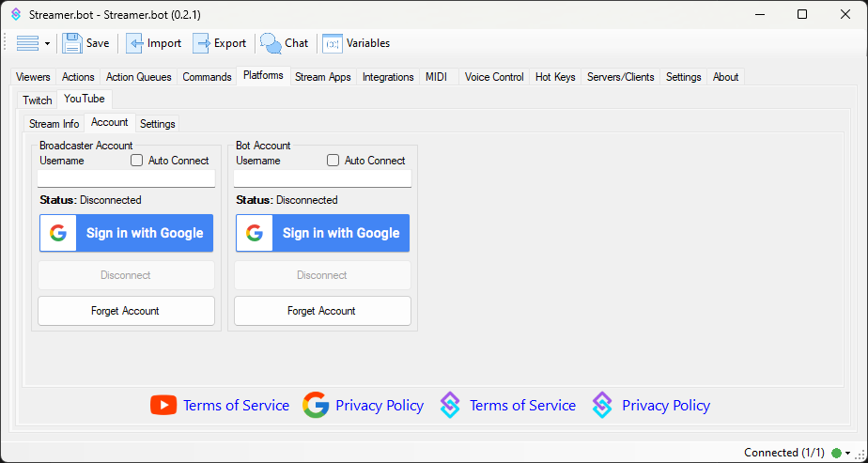Click the YouTube logo icon at bottom

click(x=163, y=405)
